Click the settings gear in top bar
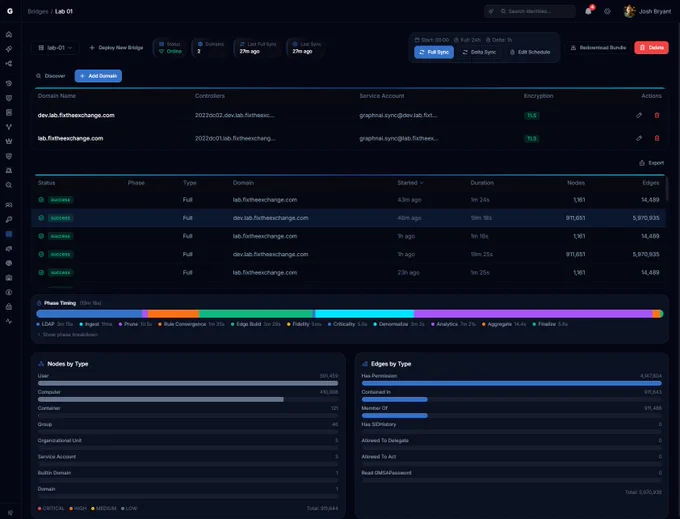The height and width of the screenshot is (519, 680). tap(607, 12)
